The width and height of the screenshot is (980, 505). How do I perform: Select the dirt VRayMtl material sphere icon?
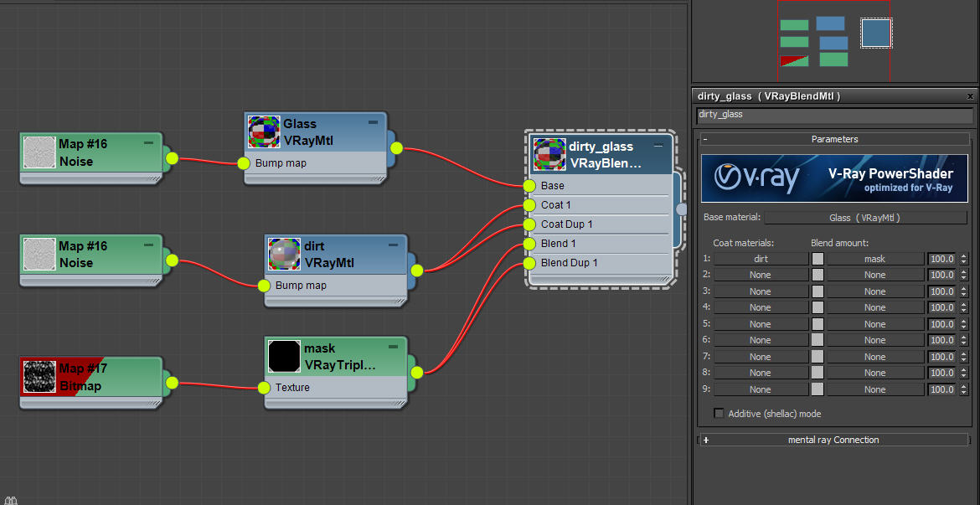(284, 254)
